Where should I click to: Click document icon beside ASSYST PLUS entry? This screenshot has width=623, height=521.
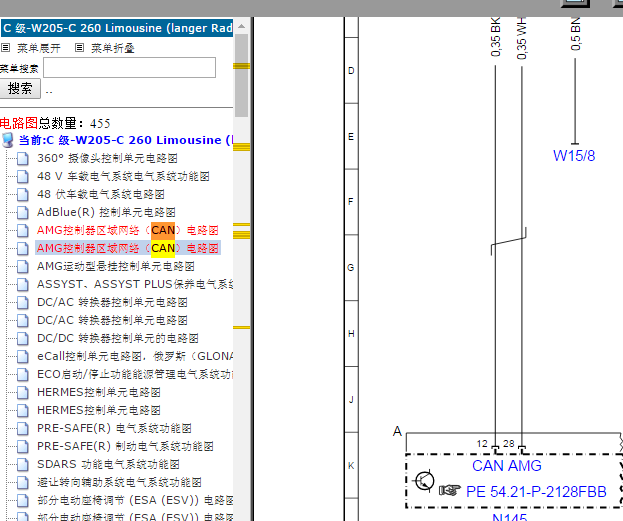[23, 284]
